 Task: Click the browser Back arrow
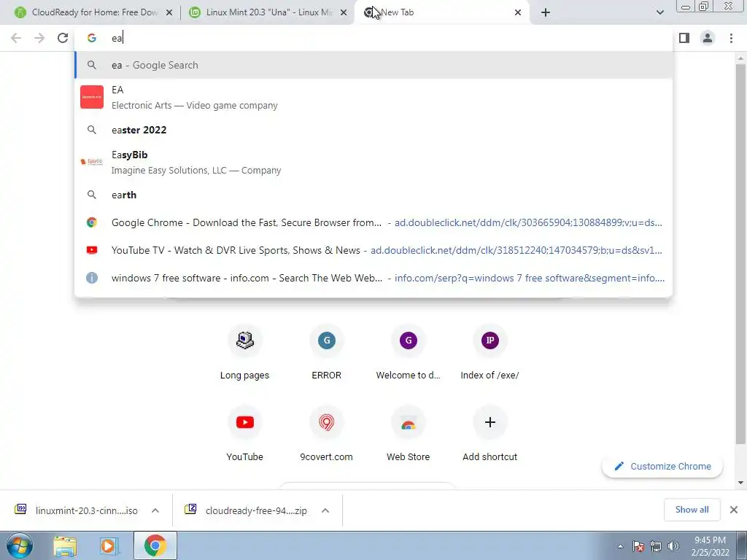tap(16, 38)
